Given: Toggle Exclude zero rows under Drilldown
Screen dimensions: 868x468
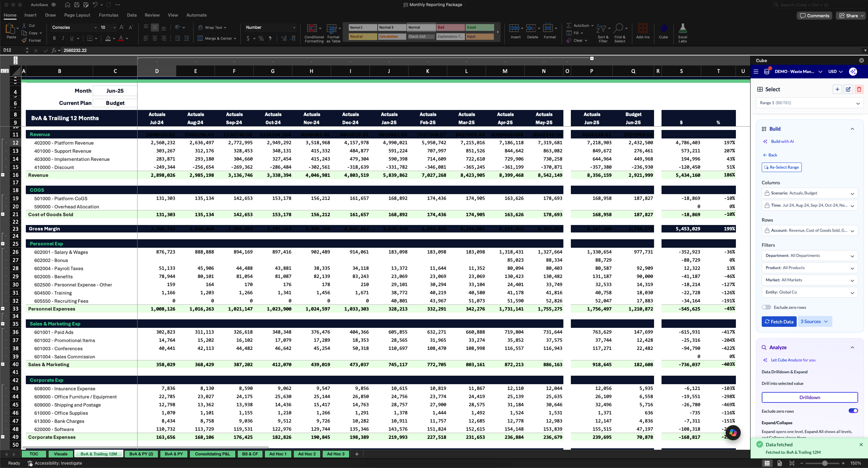Looking at the screenshot, I should 853,411.
